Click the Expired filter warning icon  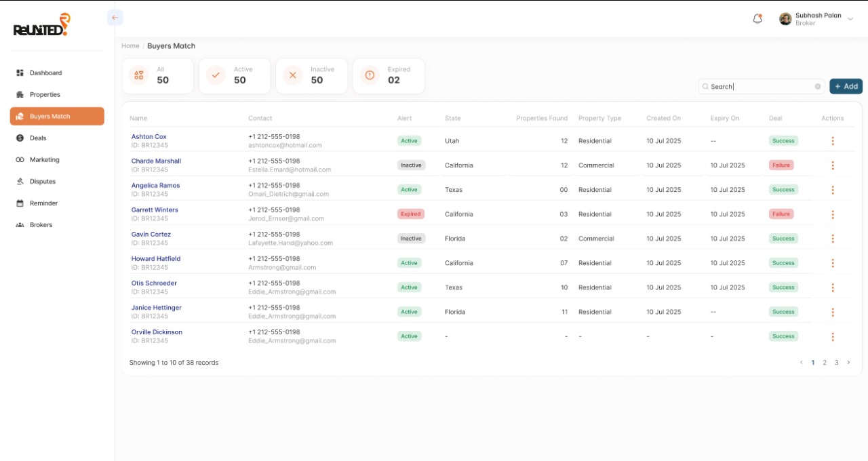[x=370, y=75]
